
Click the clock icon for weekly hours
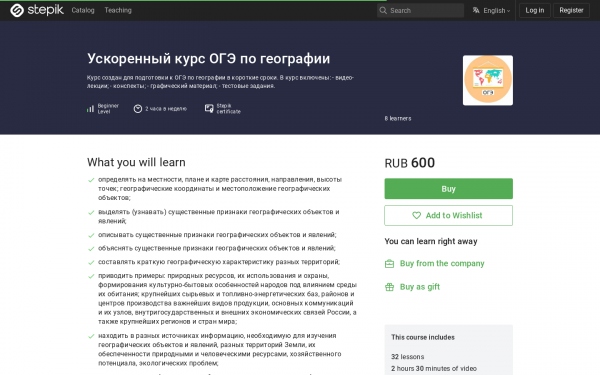[138, 109]
